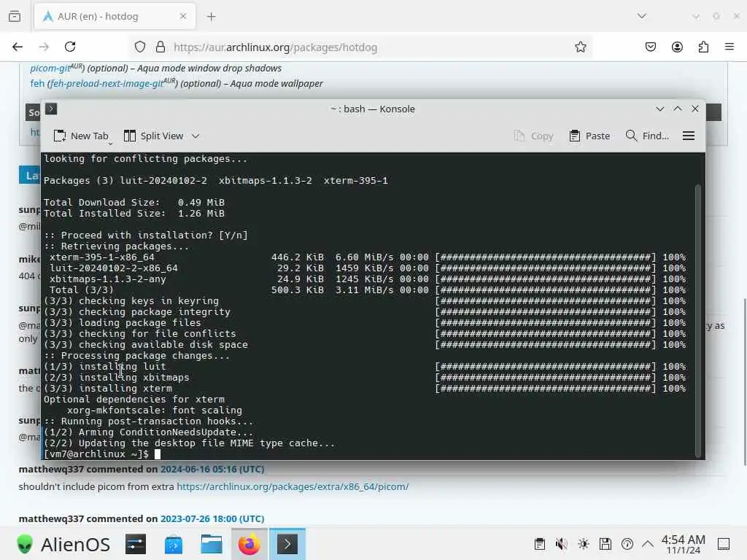This screenshot has width=747, height=560.
Task: View site security padlock info
Action: pos(160,47)
